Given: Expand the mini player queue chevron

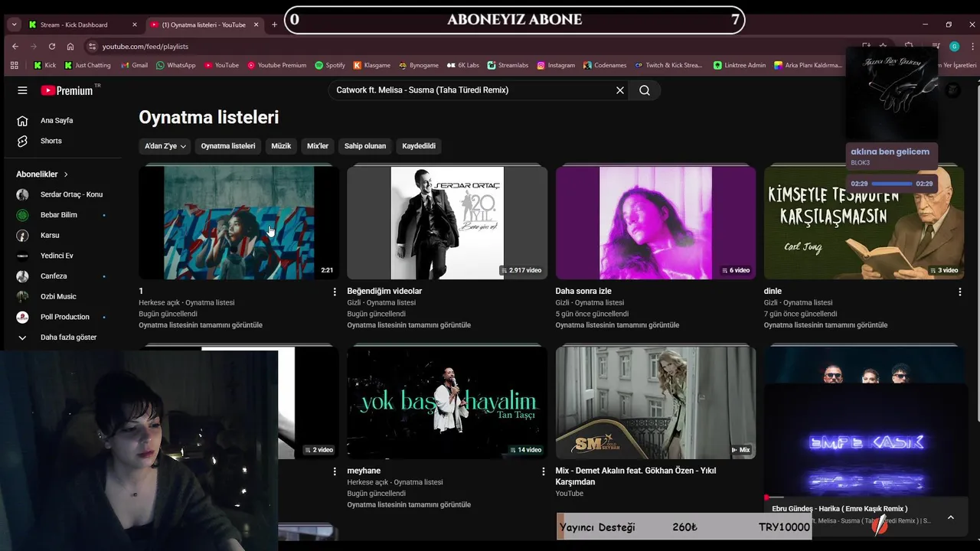Looking at the screenshot, I should point(951,517).
